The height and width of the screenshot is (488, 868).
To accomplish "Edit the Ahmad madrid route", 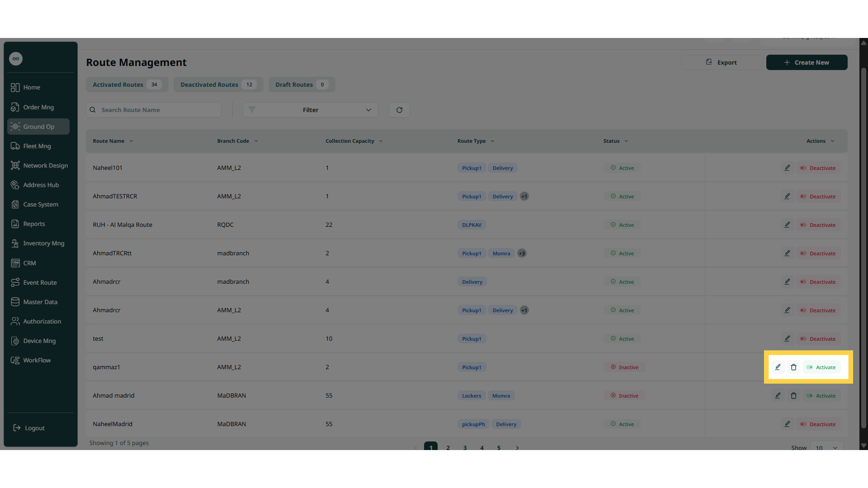I will click(778, 395).
